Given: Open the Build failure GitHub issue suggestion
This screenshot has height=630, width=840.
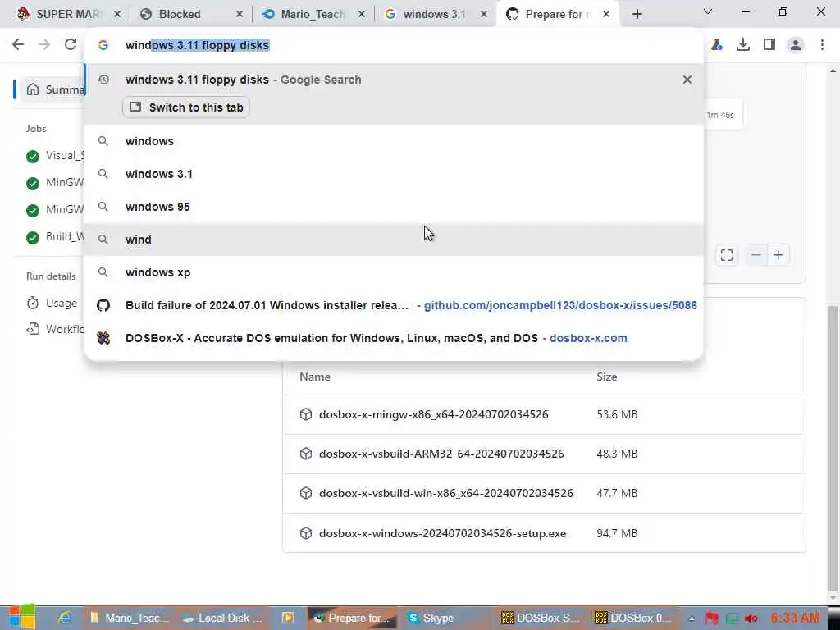Looking at the screenshot, I should pyautogui.click(x=394, y=305).
